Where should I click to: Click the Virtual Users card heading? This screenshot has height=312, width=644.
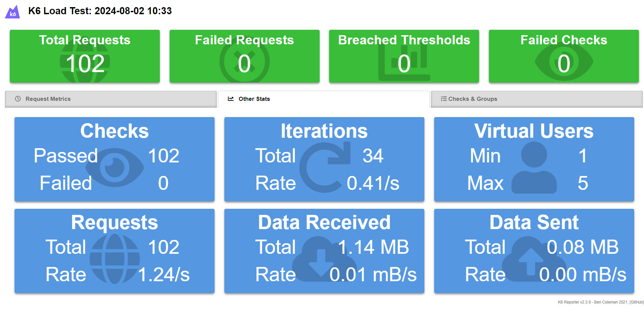pyautogui.click(x=534, y=131)
